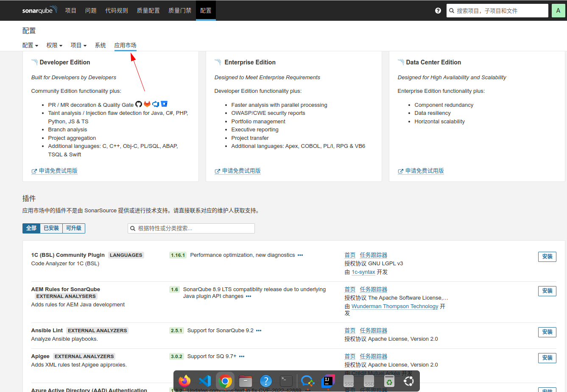
Task: Click the LANGUAGES category tag
Action: 126,255
